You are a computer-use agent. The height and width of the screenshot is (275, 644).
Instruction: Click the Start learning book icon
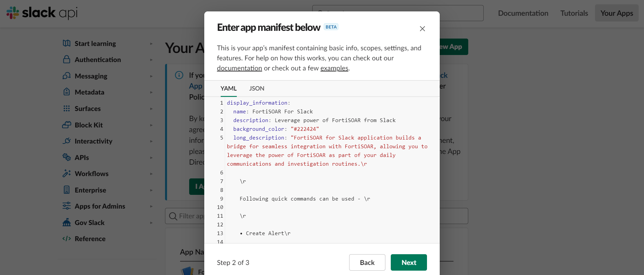pyautogui.click(x=66, y=43)
